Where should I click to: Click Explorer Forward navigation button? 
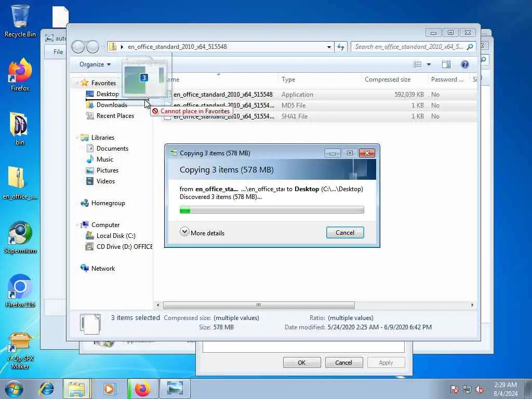92,47
